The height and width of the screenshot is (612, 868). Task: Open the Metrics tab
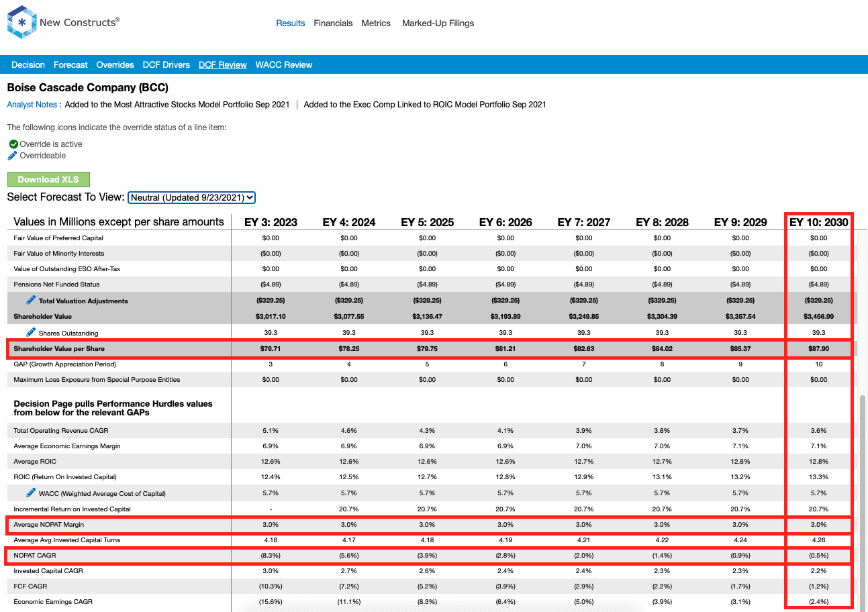[x=376, y=23]
